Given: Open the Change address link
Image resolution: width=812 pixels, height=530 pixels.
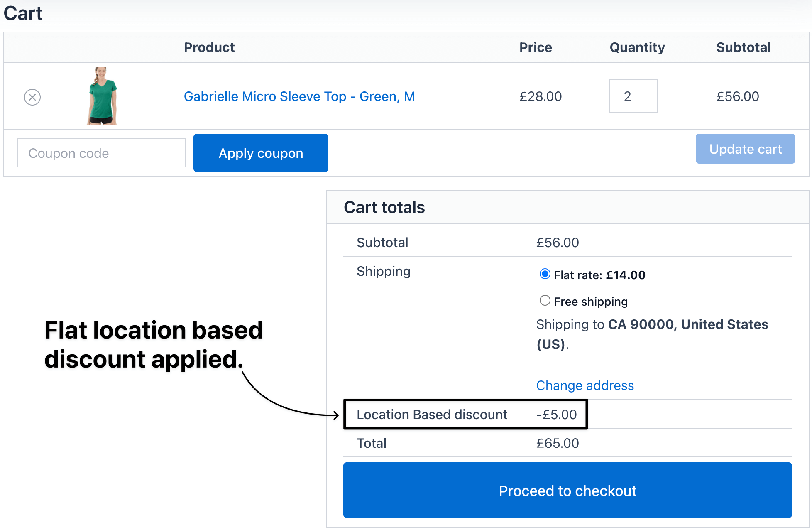Looking at the screenshot, I should point(585,385).
